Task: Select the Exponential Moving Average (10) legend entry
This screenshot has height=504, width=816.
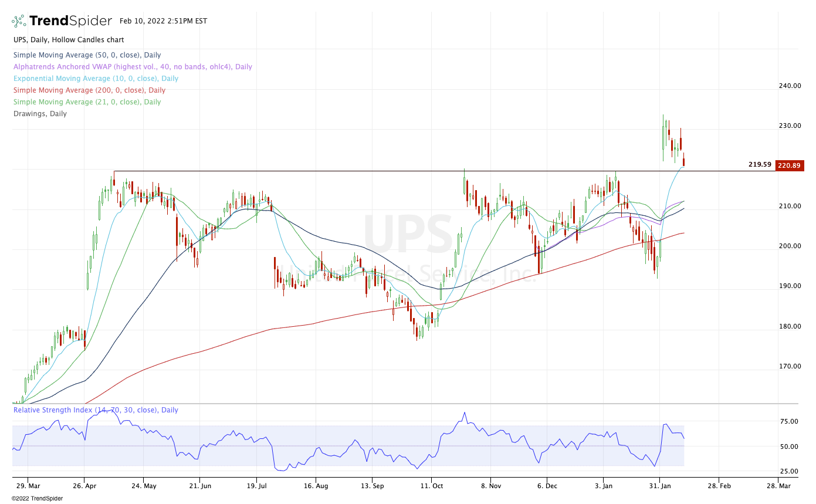Action: pyautogui.click(x=96, y=78)
